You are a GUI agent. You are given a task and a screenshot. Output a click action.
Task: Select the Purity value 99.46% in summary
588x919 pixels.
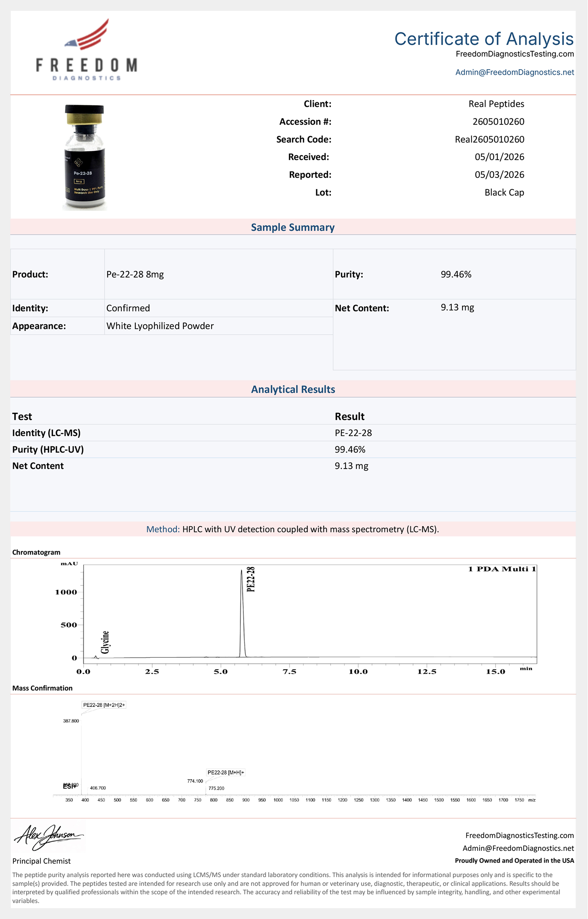tap(456, 274)
